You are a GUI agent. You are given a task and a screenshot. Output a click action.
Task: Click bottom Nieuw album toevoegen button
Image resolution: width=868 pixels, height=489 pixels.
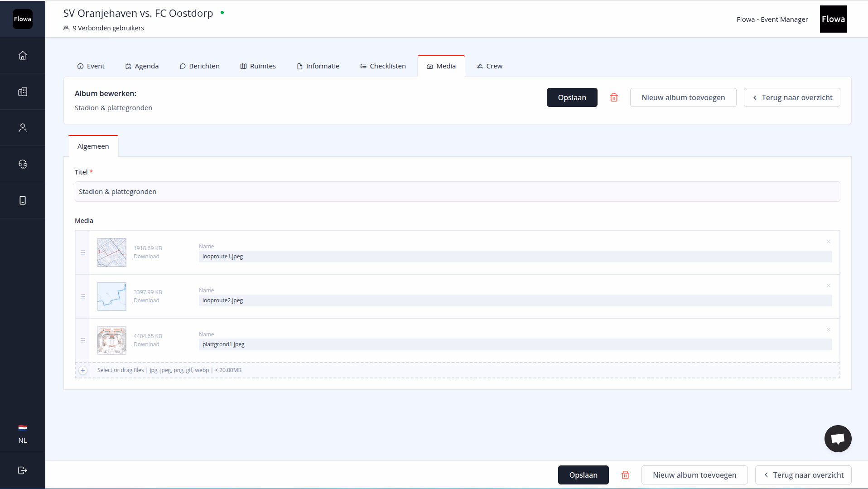[x=694, y=475]
